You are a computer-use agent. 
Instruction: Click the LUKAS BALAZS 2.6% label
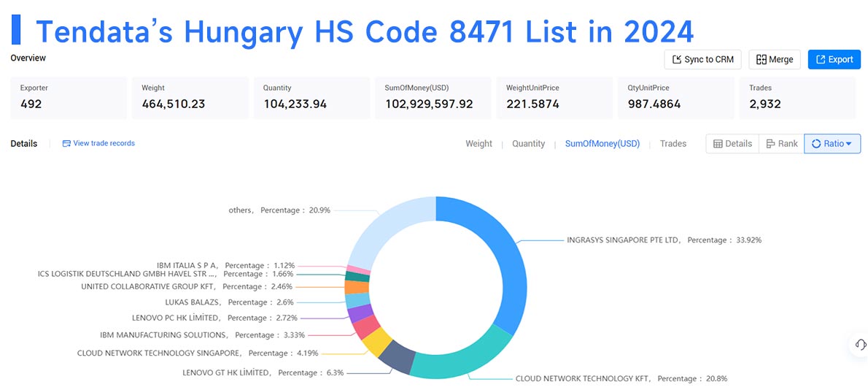point(229,302)
